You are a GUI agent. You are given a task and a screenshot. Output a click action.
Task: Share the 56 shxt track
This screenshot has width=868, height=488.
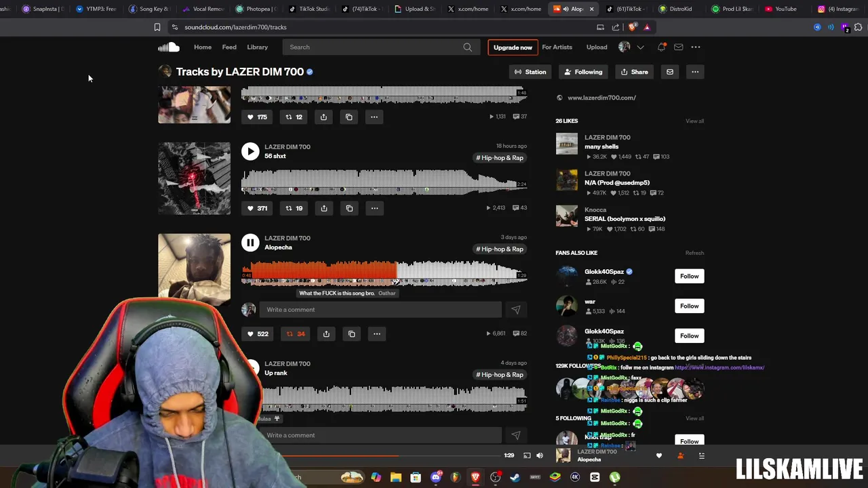click(x=323, y=208)
